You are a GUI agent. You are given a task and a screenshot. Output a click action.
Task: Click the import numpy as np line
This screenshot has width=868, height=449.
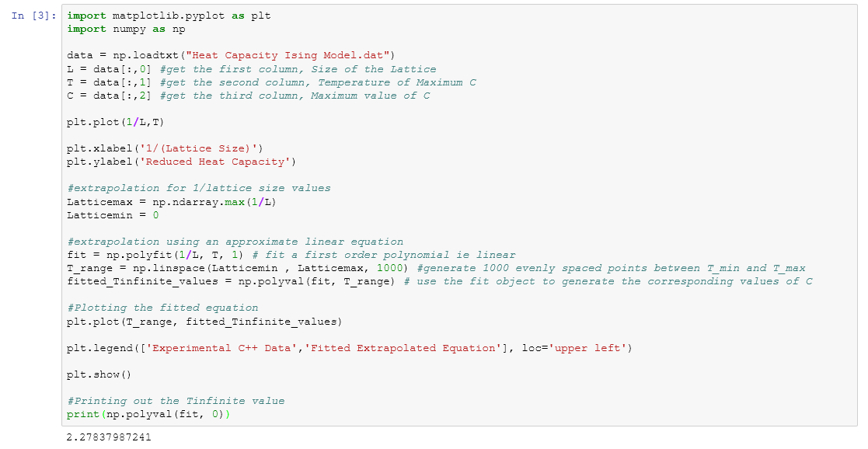click(x=126, y=29)
